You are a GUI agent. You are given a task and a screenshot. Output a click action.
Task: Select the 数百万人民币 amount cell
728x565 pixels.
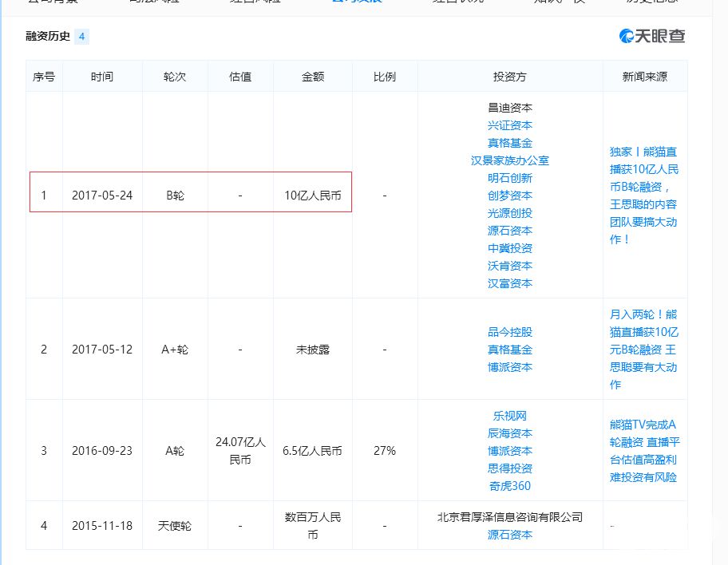pyautogui.click(x=312, y=526)
